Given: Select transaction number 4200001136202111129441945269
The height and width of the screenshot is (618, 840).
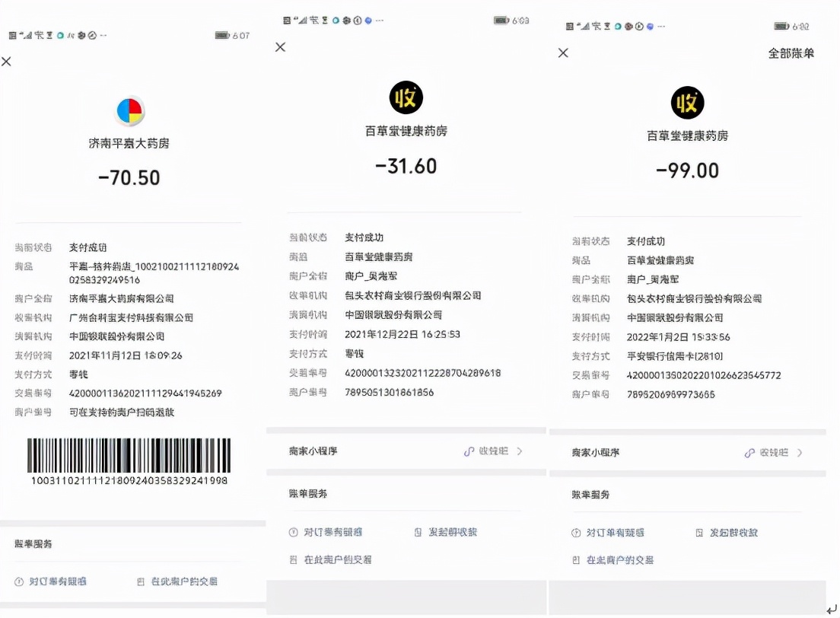Looking at the screenshot, I should [x=145, y=393].
